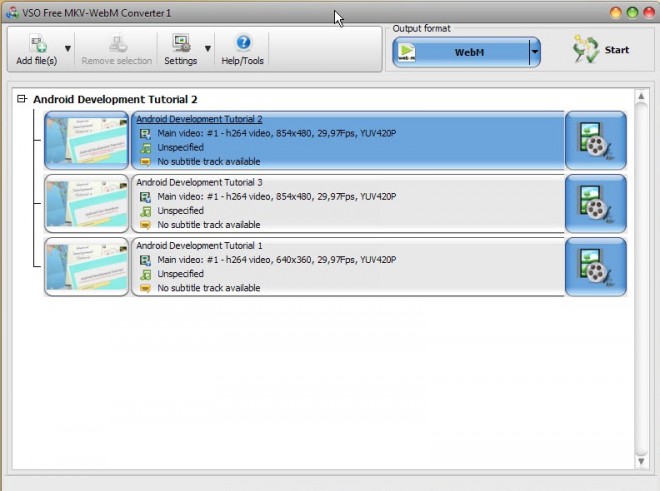Image resolution: width=660 pixels, height=491 pixels.
Task: Click the Android Development Tutorial 3 thumbnail
Action: point(87,203)
